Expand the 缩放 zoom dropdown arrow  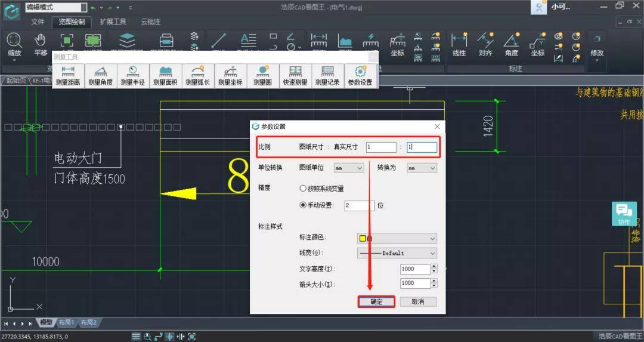coord(14,61)
